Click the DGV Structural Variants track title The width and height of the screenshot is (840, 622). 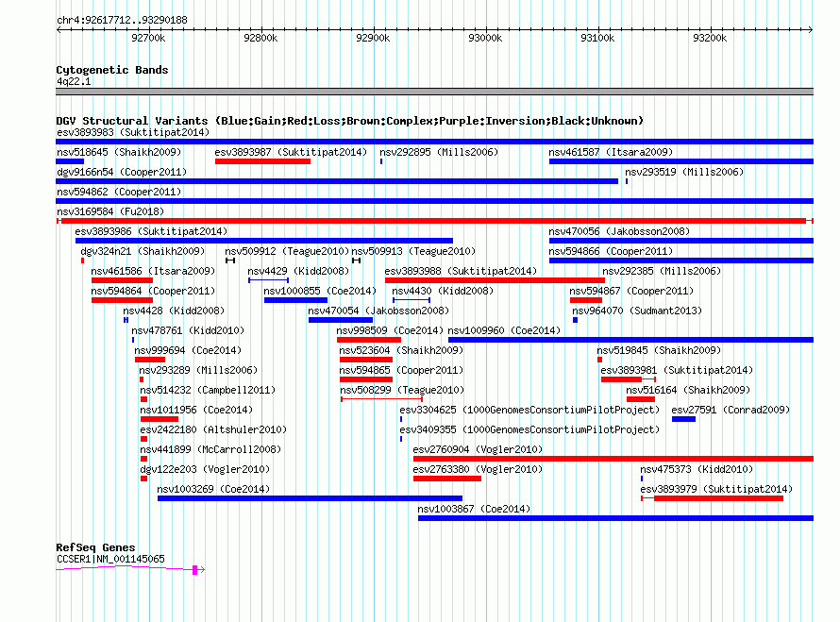click(350, 121)
